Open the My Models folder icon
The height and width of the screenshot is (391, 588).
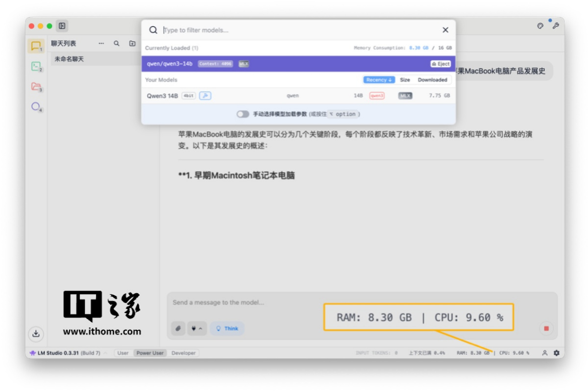[36, 87]
